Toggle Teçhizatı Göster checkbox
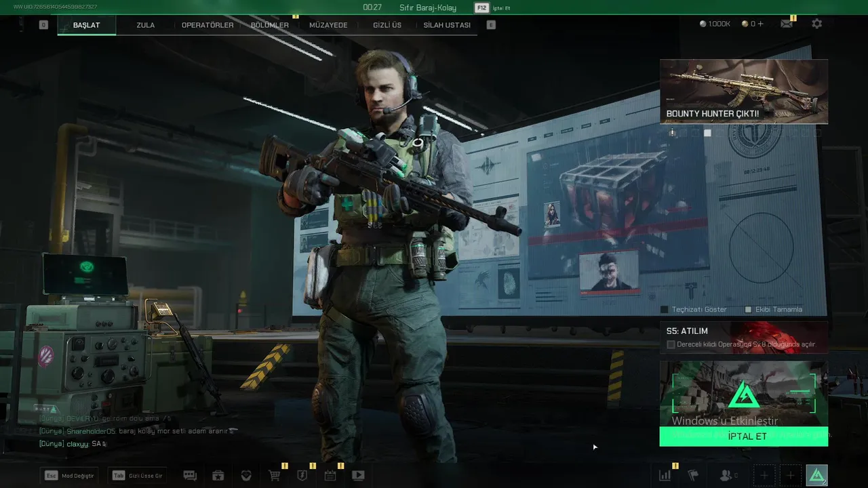This screenshot has width=868, height=488. pos(665,310)
